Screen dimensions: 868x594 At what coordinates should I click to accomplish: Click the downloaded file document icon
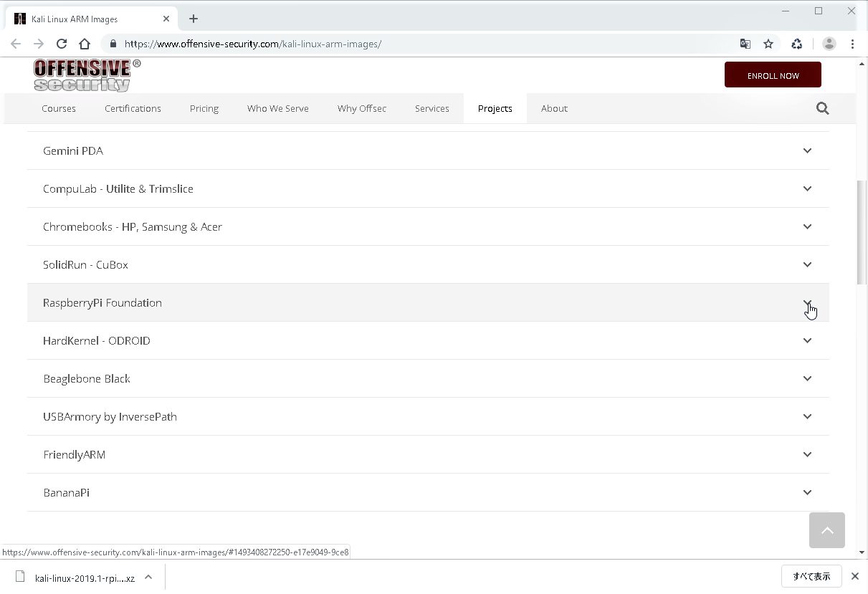(20, 577)
